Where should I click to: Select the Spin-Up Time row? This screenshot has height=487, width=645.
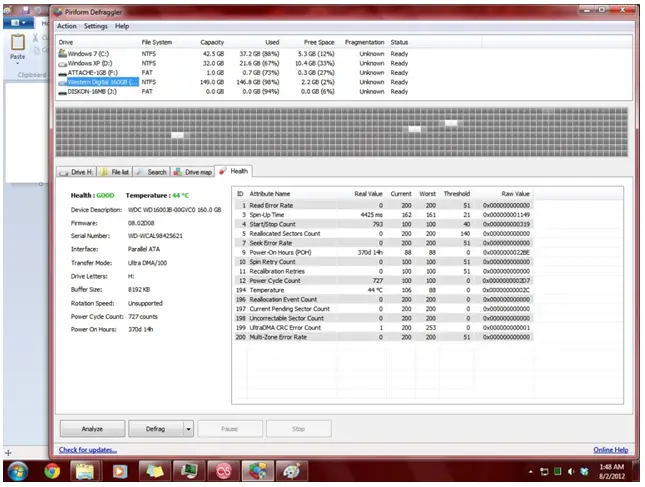[x=383, y=215]
